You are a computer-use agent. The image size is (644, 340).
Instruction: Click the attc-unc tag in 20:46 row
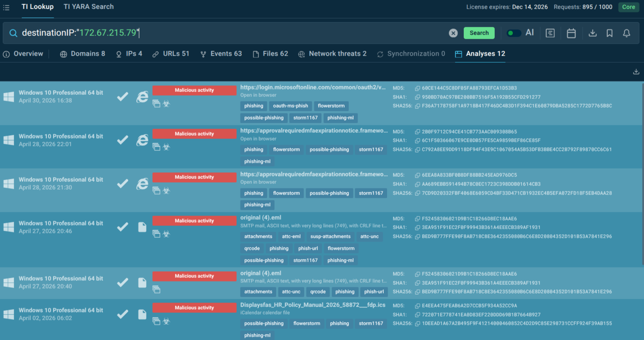(x=369, y=237)
